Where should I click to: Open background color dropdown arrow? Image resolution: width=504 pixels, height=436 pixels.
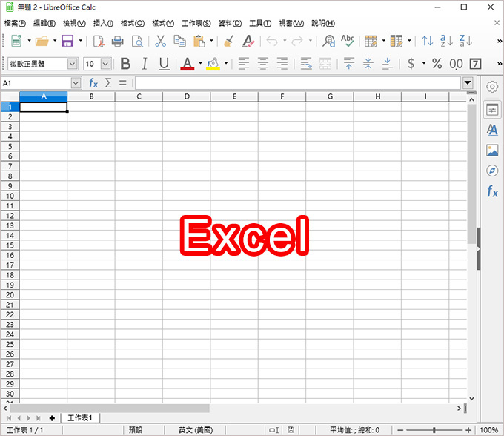[226, 64]
